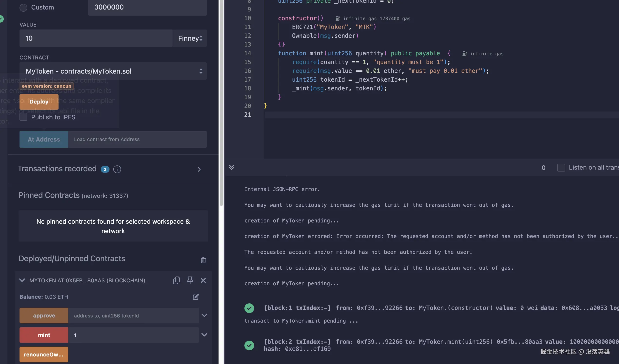This screenshot has width=619, height=364.
Task: Click the edit icon beside the Balance
Action: [196, 297]
